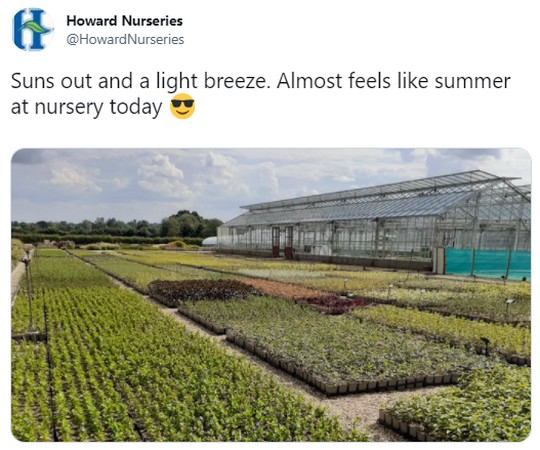This screenshot has height=450, width=540.
Task: Select the tweet text about a light breeze
Action: point(260,94)
